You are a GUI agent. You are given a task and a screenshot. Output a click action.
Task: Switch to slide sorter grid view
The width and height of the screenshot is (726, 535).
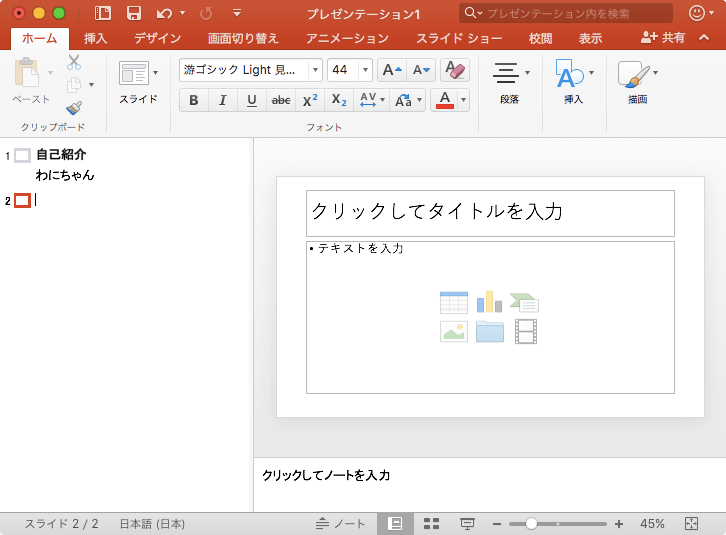(x=432, y=524)
